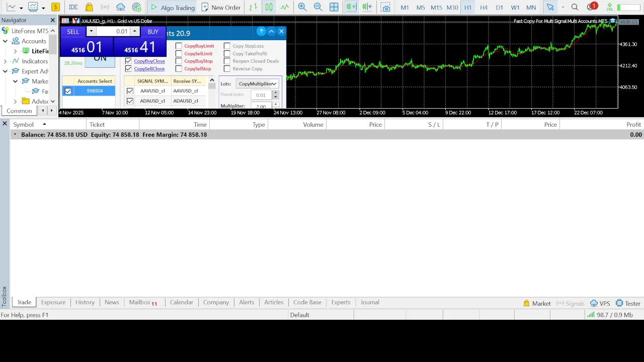Zoom in on the chart
Screen dimensions: 644x362
tap(302, 8)
